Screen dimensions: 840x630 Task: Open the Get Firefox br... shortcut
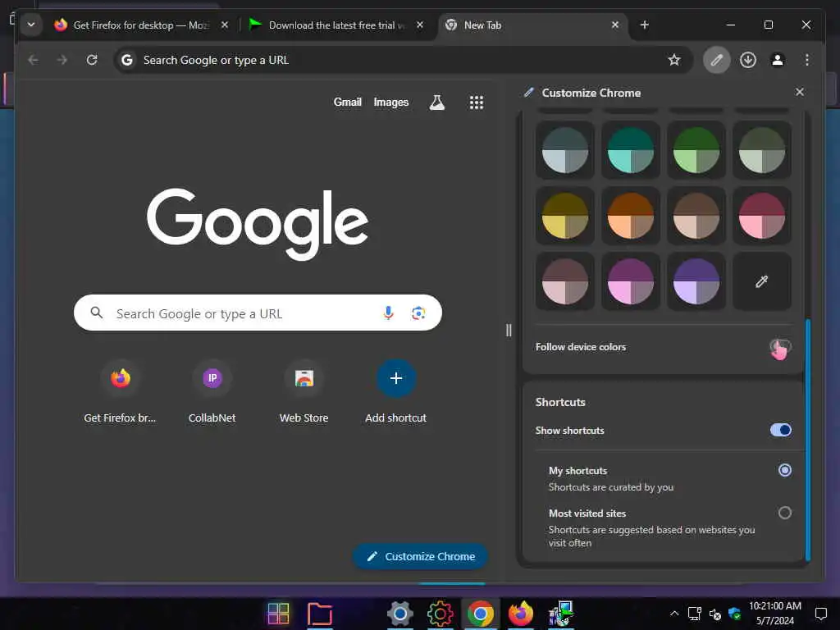[120, 391]
